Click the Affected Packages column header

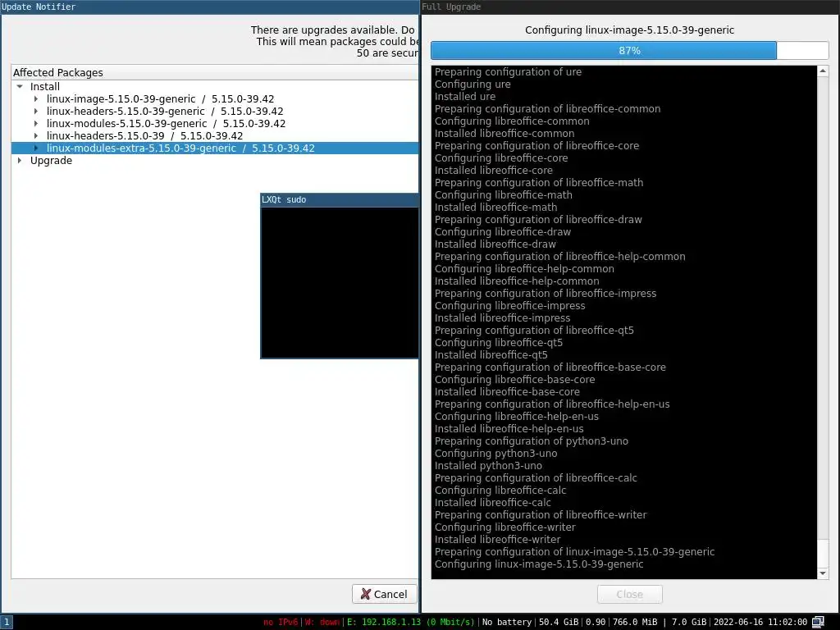pyautogui.click(x=214, y=72)
